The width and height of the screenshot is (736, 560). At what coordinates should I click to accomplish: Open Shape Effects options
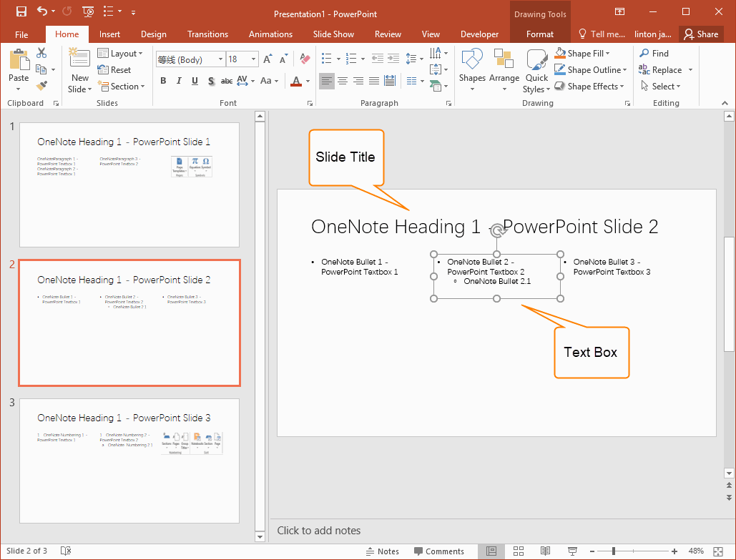589,87
